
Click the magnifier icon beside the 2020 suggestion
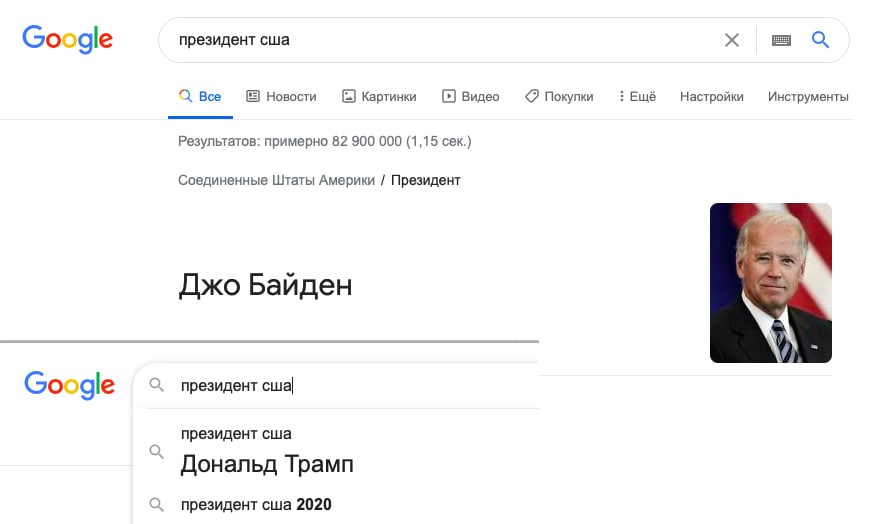(157, 505)
